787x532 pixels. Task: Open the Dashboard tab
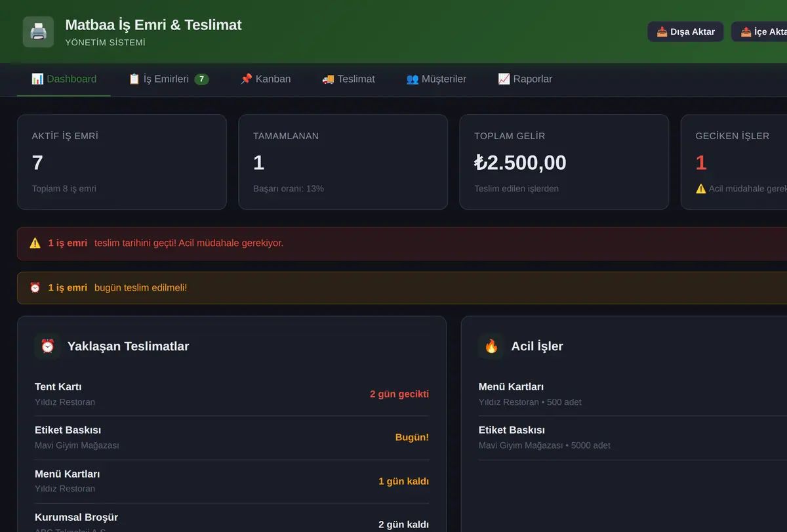tap(64, 79)
